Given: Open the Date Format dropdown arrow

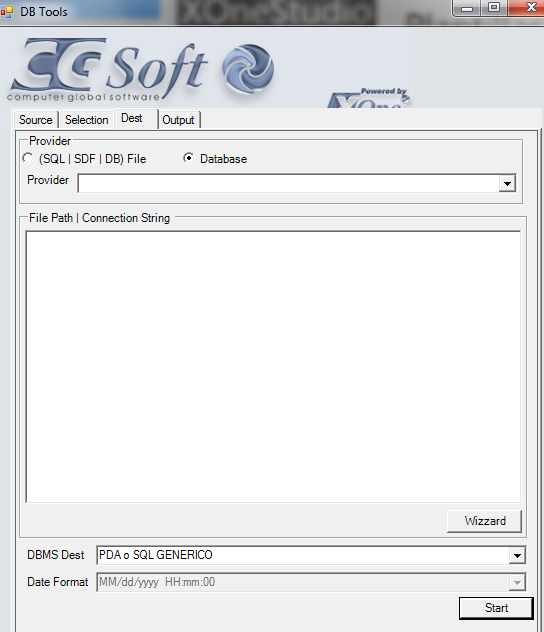Looking at the screenshot, I should click(517, 582).
